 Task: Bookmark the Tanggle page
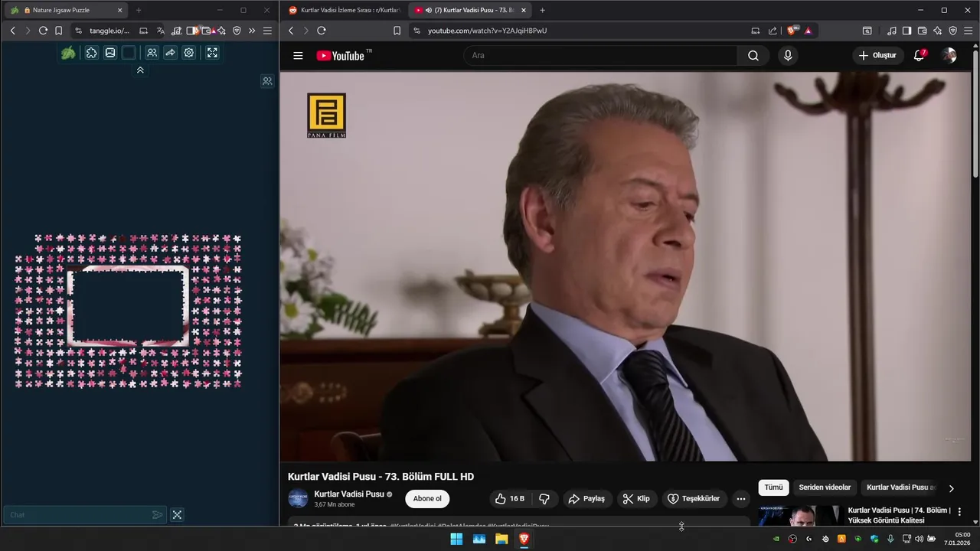point(58,31)
